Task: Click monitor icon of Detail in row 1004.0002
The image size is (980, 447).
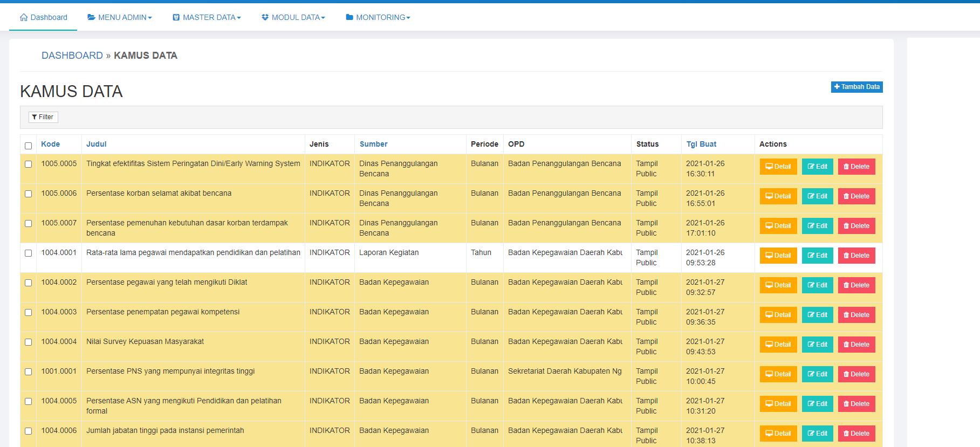Action: click(x=769, y=285)
